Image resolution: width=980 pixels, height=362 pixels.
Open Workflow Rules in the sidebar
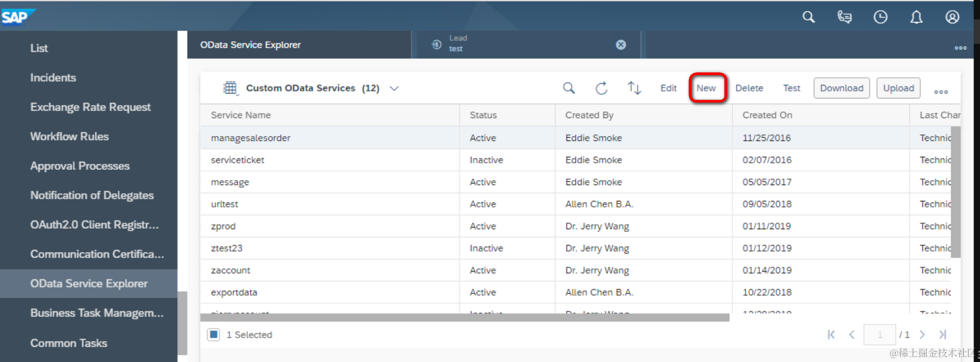point(70,136)
